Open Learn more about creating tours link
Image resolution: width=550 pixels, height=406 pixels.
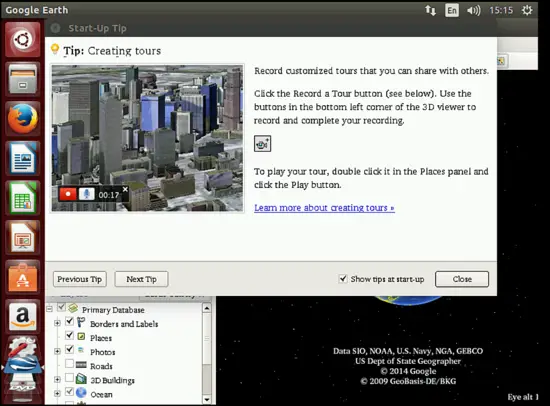tap(324, 208)
